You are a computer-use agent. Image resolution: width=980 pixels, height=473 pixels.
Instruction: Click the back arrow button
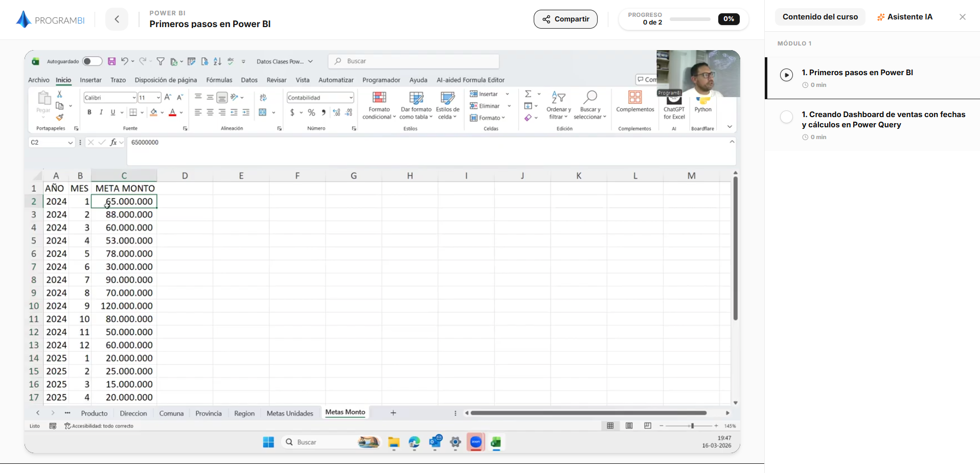coord(117,19)
